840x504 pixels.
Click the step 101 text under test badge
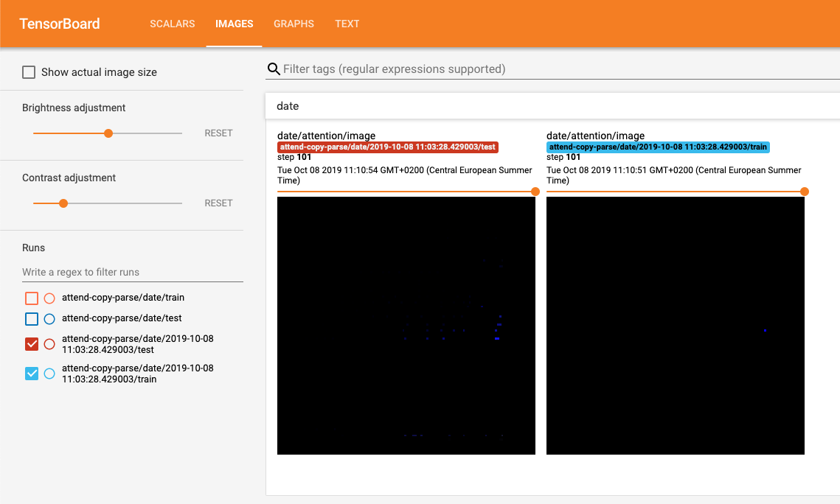294,157
